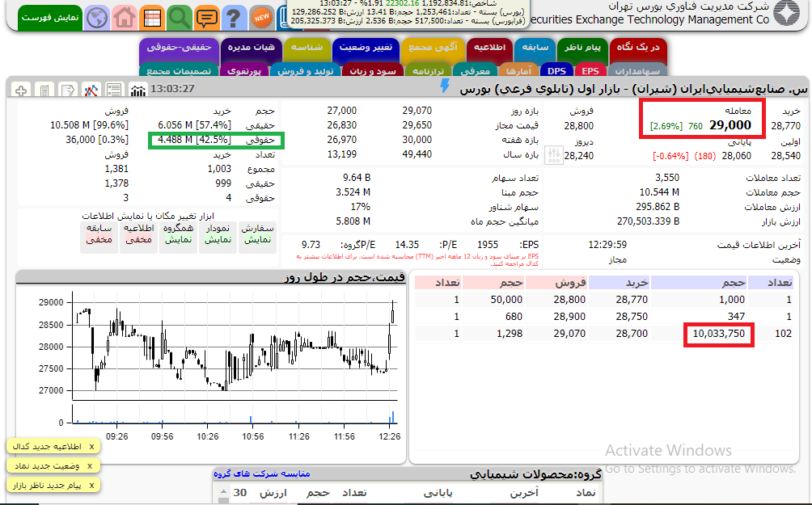The image size is (812, 505).
Task: Open the 'تولید و فروش' tab
Action: [x=306, y=71]
